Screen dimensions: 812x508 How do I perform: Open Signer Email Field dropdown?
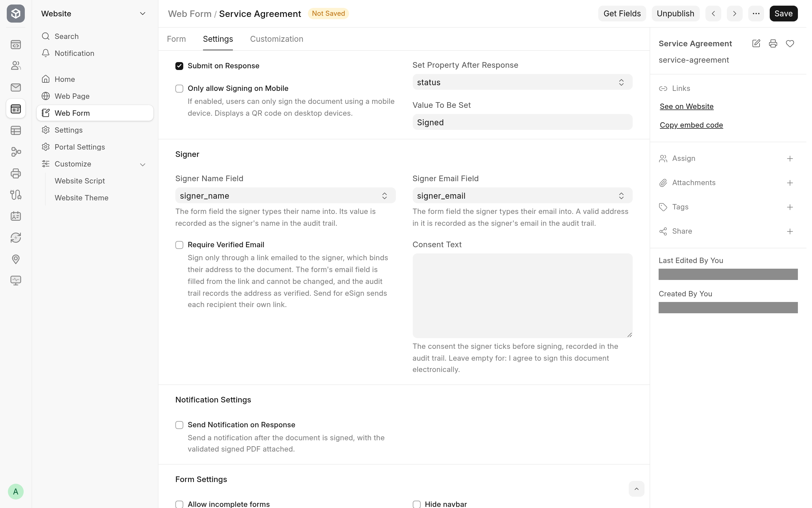(522, 196)
